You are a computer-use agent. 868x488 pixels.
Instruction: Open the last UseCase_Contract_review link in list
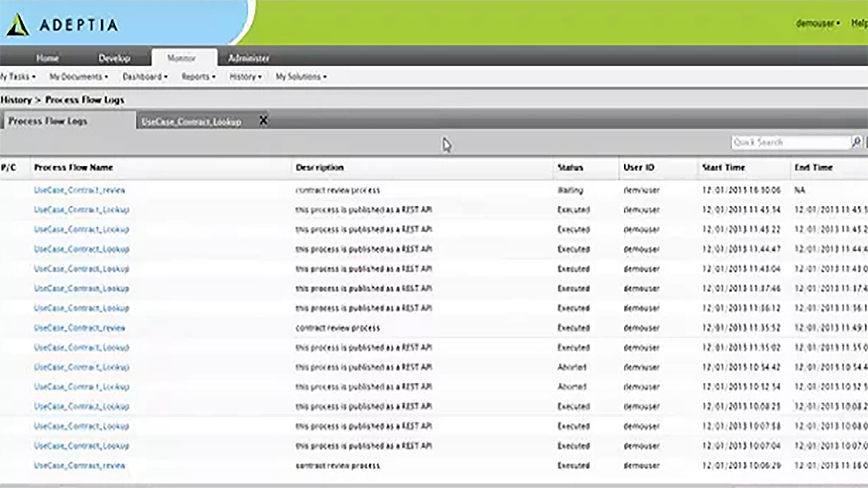point(80,465)
